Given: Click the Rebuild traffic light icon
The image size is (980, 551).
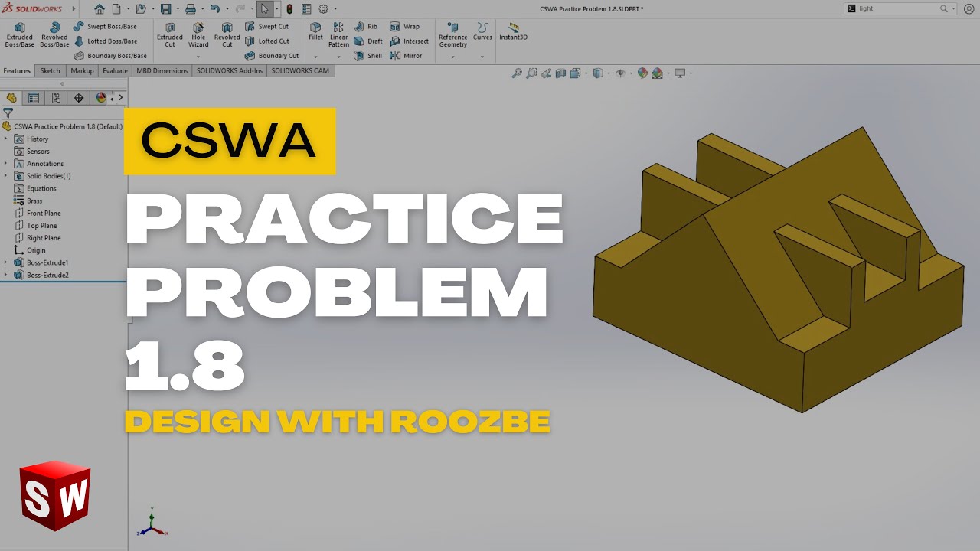Looking at the screenshot, I should [289, 9].
